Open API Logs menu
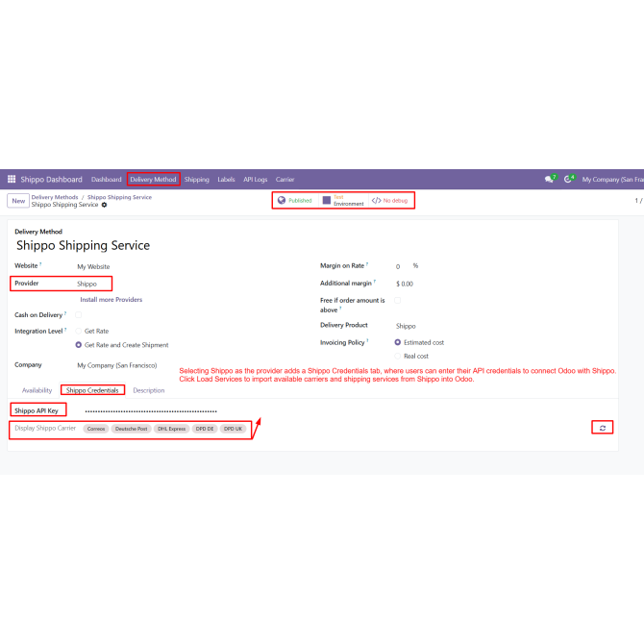 (x=255, y=180)
